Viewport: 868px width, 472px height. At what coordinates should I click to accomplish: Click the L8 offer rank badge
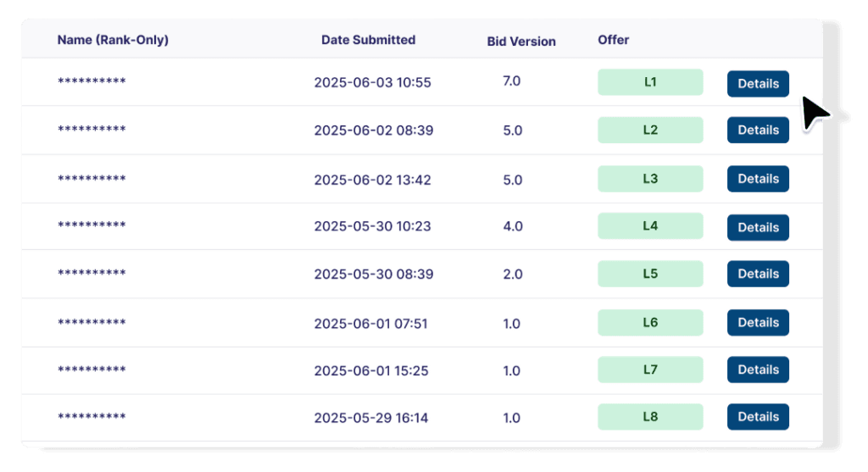(650, 416)
